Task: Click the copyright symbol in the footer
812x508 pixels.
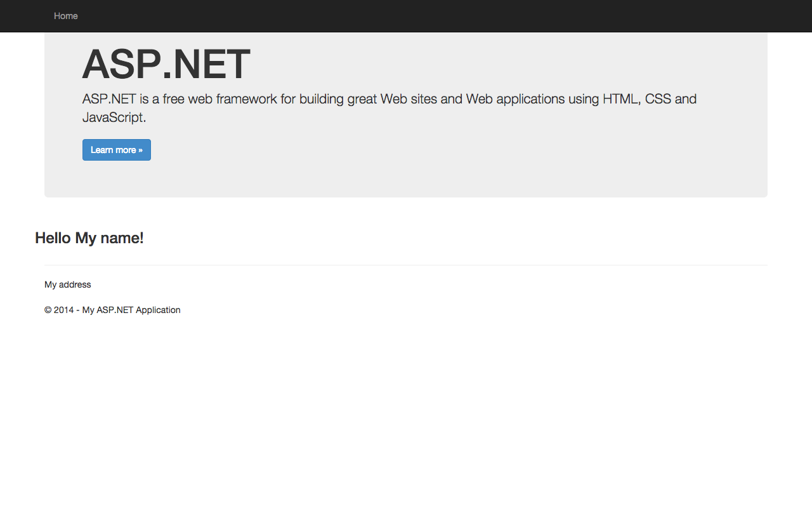Action: coord(48,310)
